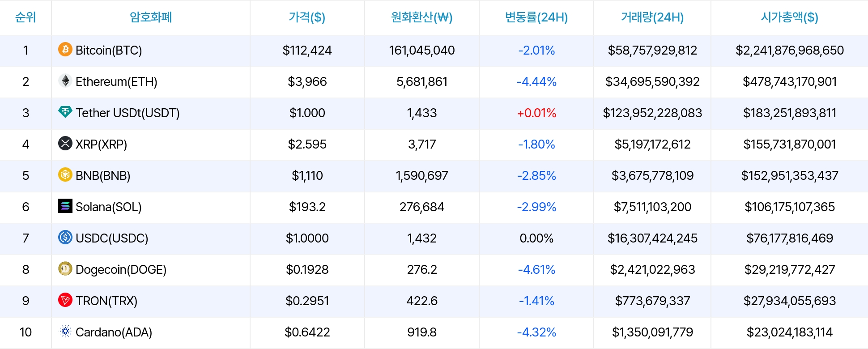The width and height of the screenshot is (868, 349).
Task: Select TRON price $0.2951
Action: 307,301
